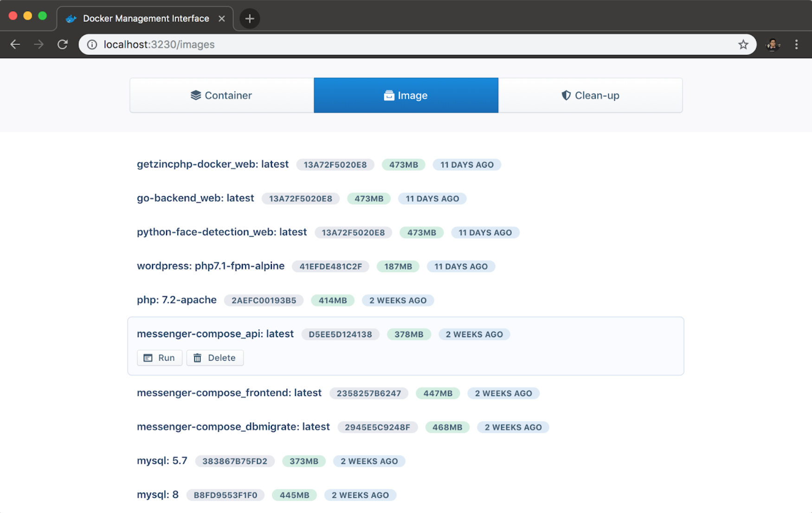Select the Image tab

(x=406, y=96)
